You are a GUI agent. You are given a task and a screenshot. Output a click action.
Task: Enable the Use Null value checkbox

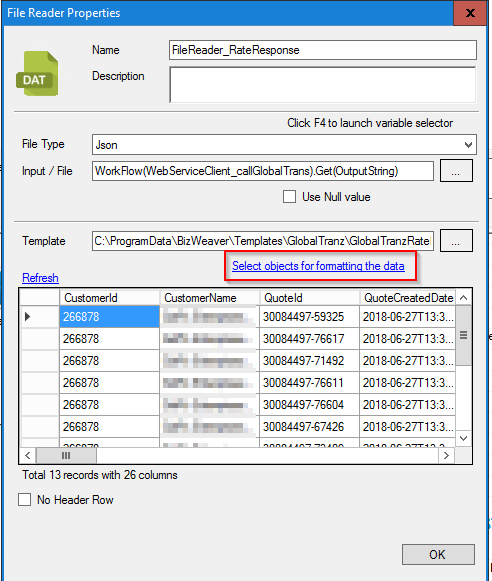click(289, 197)
